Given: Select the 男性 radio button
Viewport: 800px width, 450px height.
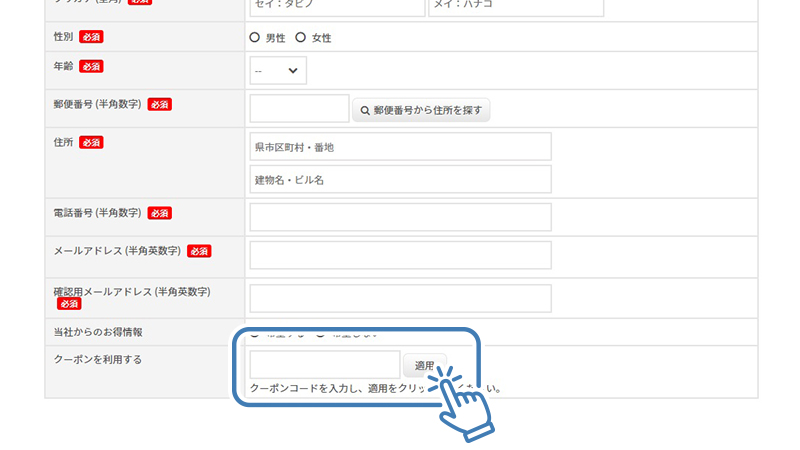Looking at the screenshot, I should coord(255,37).
